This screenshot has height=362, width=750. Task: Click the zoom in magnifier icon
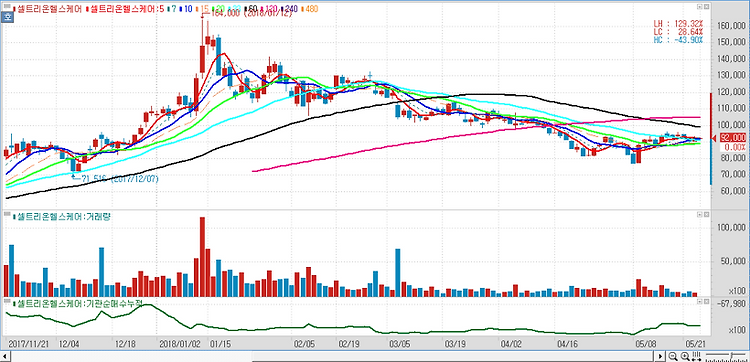pos(685,356)
